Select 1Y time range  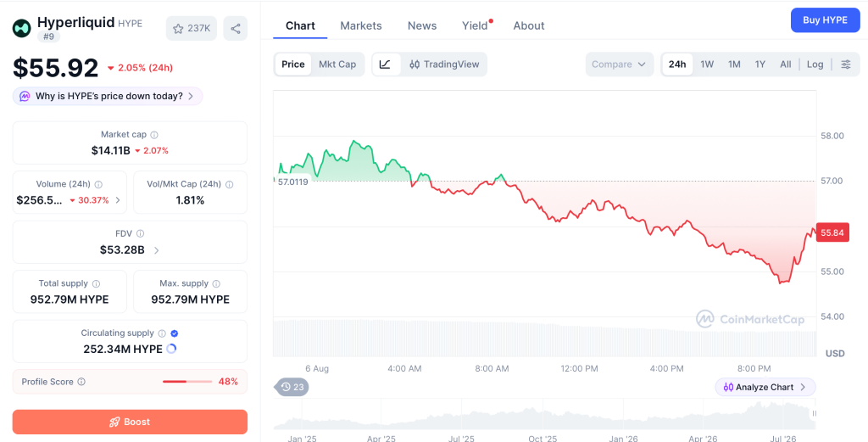coord(760,64)
